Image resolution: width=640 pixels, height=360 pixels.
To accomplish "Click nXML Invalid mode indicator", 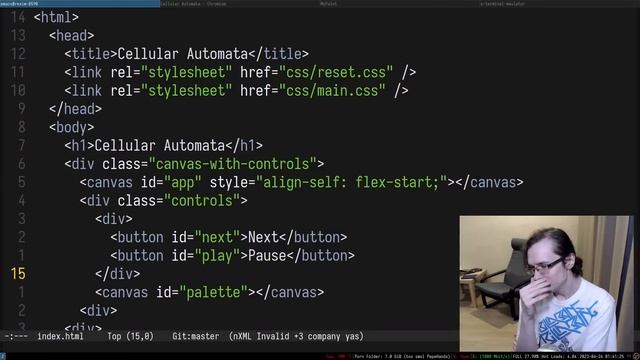I will [260, 336].
